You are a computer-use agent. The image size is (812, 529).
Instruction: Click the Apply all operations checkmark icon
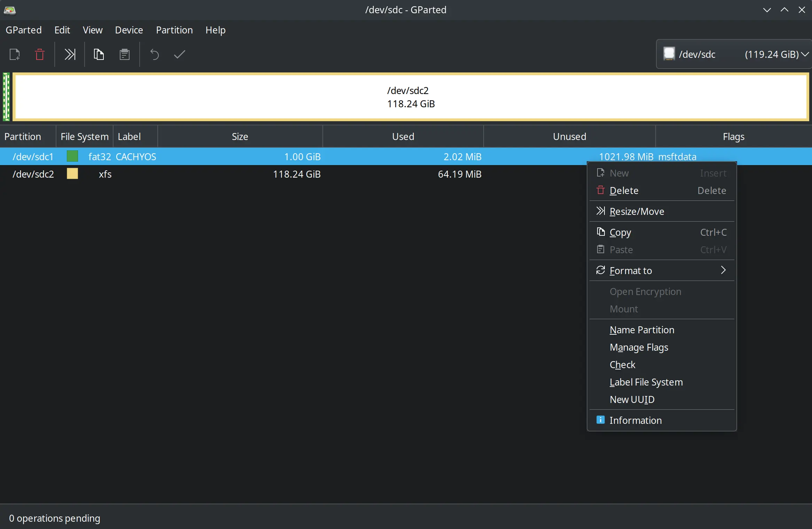[x=180, y=55]
